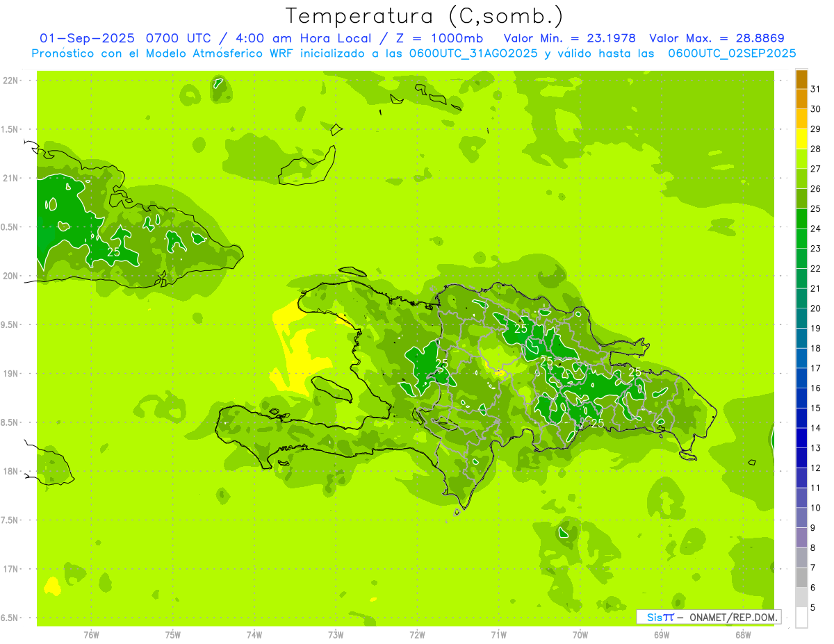The height and width of the screenshot is (644, 834).
Task: Click the dark blue swatch between 12 and 13
Action: coord(801,458)
